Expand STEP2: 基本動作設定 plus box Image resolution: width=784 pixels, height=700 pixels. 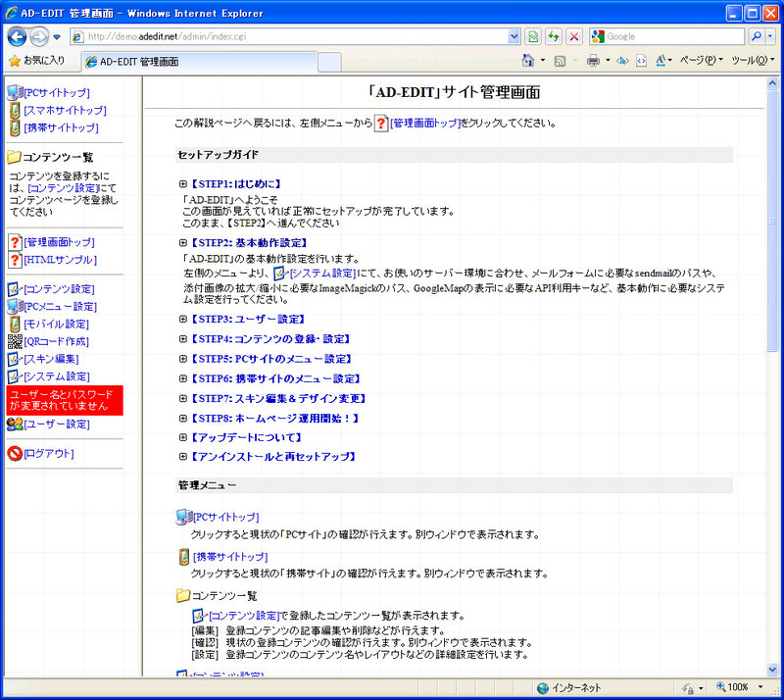click(183, 243)
